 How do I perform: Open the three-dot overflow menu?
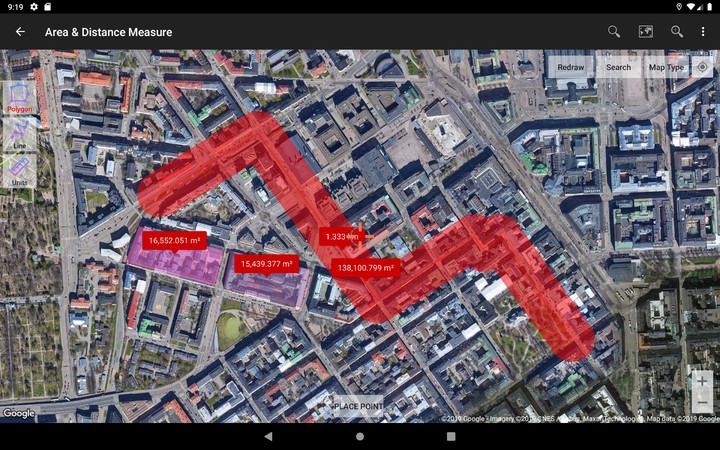[x=703, y=32]
